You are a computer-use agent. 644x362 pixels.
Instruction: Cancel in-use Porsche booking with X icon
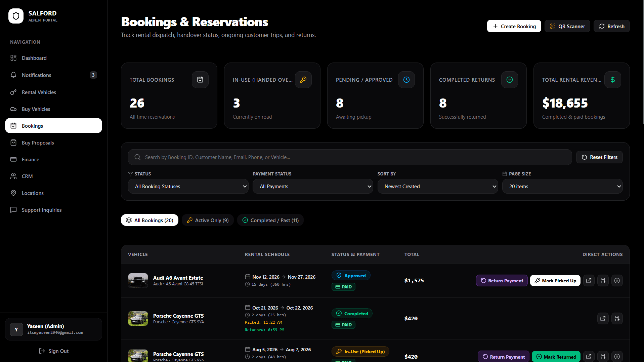coord(617,357)
